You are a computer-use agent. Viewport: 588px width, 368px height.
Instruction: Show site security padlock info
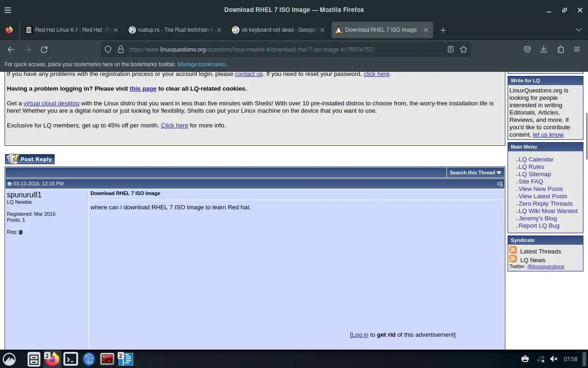tap(121, 49)
